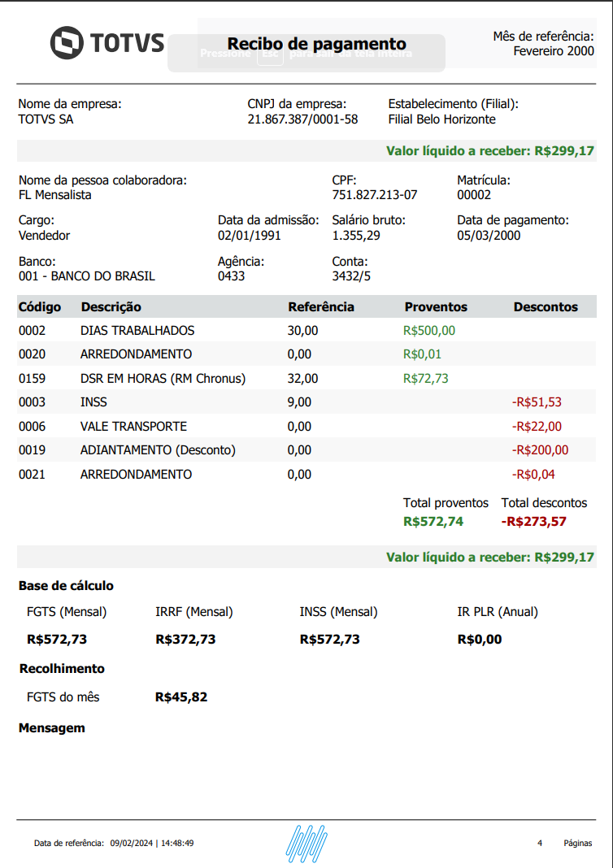Click the CPF number 751.827.213-07

pyautogui.click(x=375, y=195)
